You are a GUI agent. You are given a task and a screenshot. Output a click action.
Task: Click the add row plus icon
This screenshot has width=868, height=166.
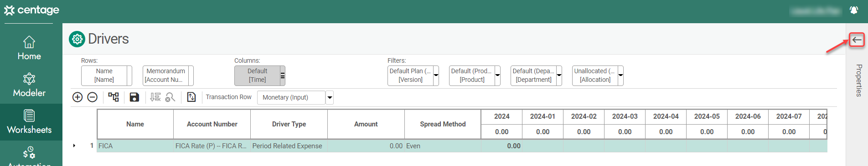(x=77, y=97)
